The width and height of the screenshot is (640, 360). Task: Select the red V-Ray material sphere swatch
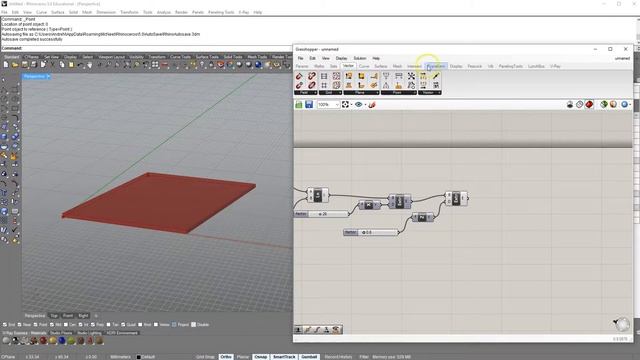click(x=43, y=340)
